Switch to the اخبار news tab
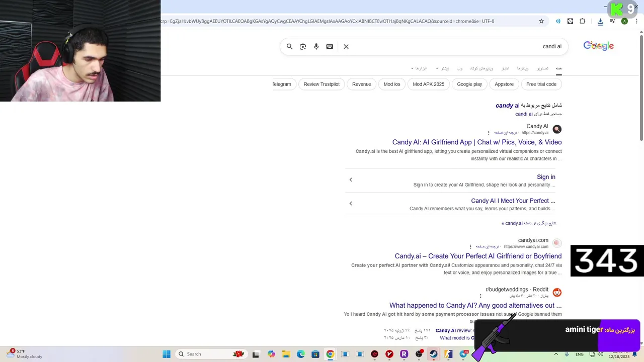Viewport: 644px width, 362px height. [x=505, y=68]
